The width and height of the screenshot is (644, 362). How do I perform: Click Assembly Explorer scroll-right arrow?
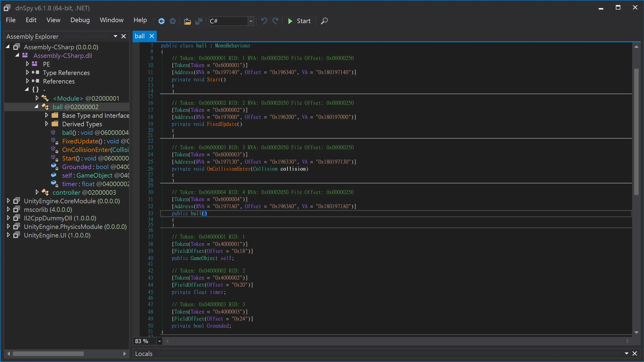pyautogui.click(x=125, y=354)
